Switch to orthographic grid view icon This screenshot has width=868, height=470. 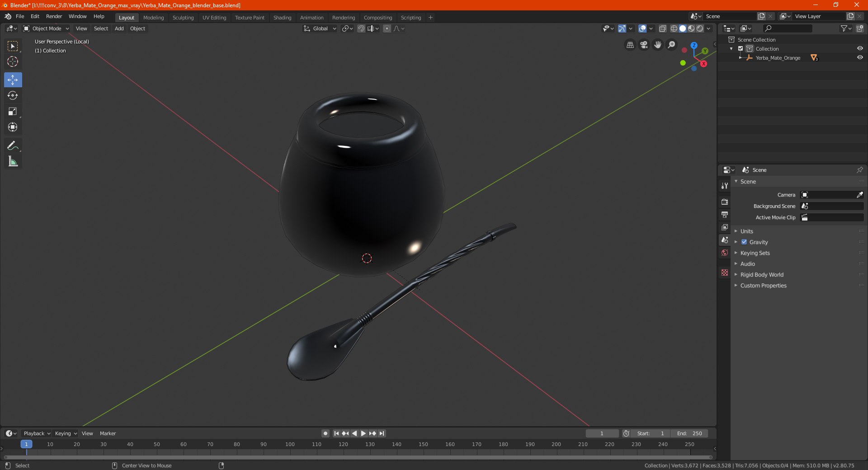tap(630, 45)
